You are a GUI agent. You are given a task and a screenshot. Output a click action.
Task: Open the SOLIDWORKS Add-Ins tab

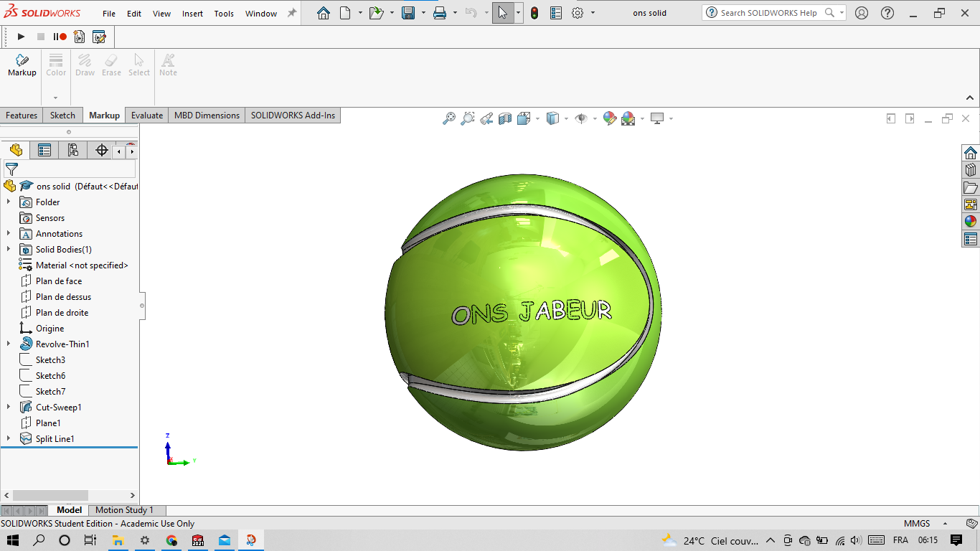click(x=293, y=116)
